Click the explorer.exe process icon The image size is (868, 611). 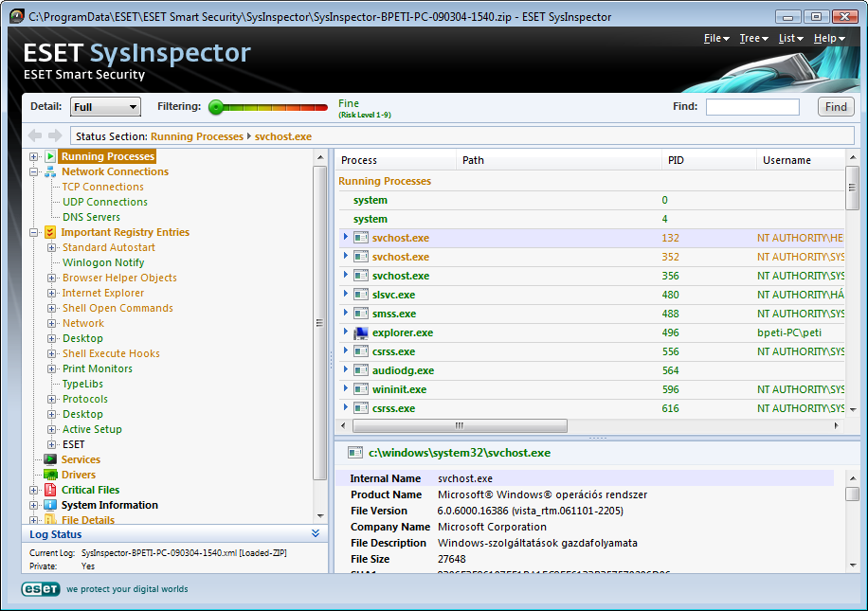click(x=361, y=332)
